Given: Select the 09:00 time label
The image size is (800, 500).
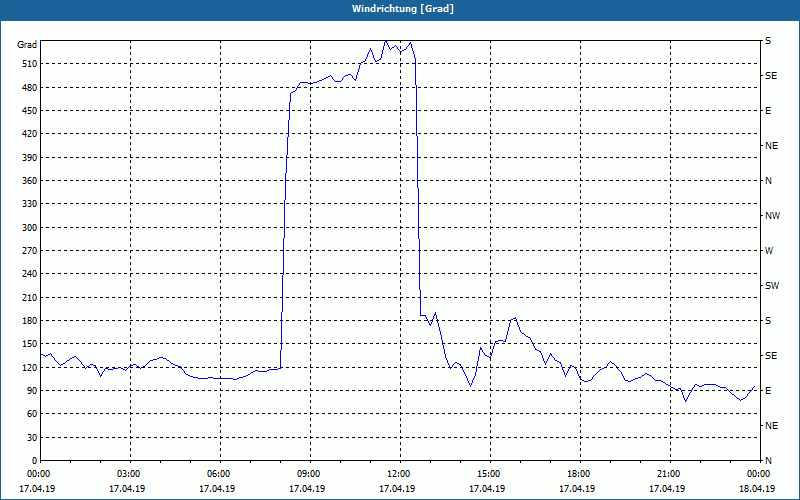Looking at the screenshot, I should point(308,474).
